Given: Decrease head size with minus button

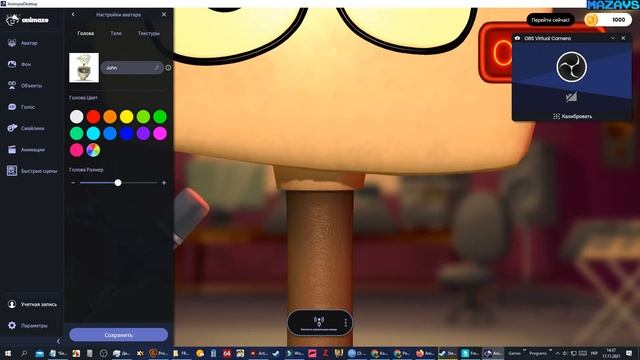Looking at the screenshot, I should pyautogui.click(x=73, y=183).
